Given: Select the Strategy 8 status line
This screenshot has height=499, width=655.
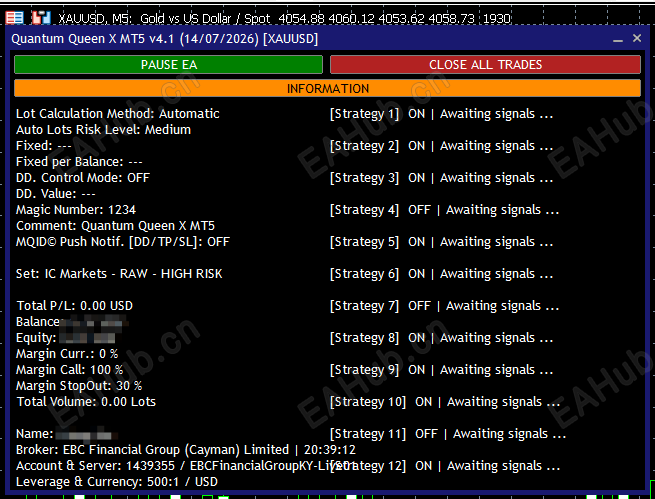Looking at the screenshot, I should (442, 338).
